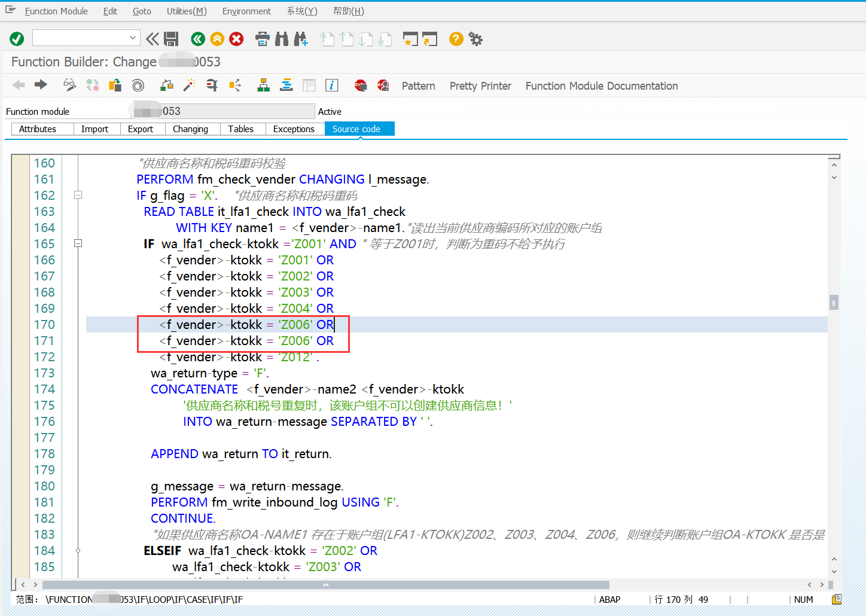This screenshot has height=616, width=866.
Task: Click the scroll-up arrow of editor scrollbar
Action: pos(834,164)
